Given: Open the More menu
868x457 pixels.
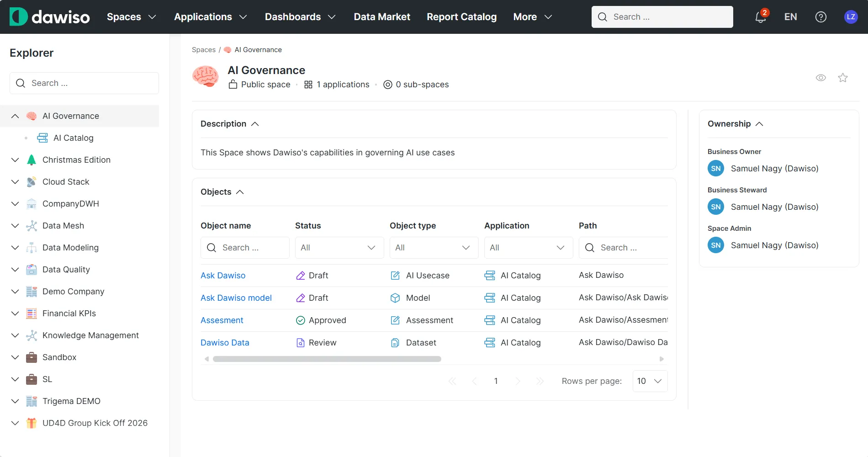Looking at the screenshot, I should coord(533,17).
